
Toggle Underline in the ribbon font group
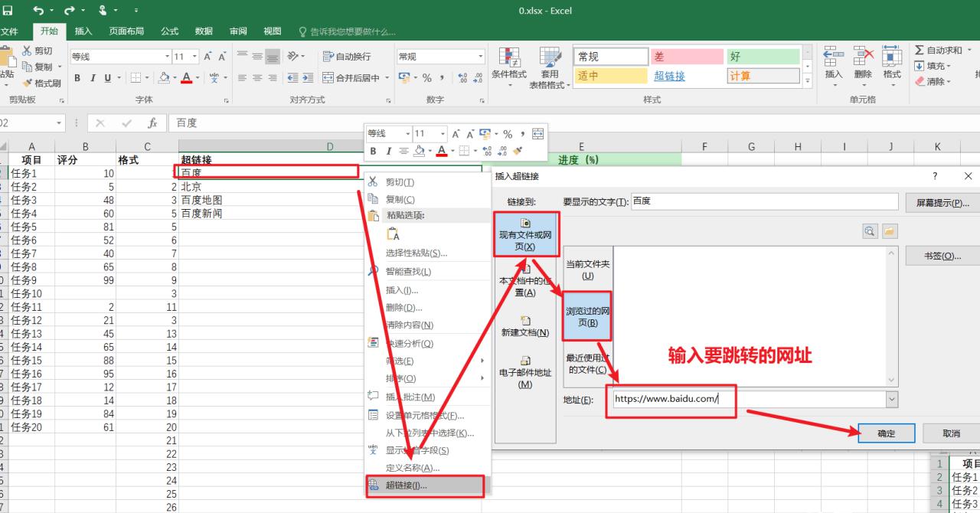coord(107,77)
